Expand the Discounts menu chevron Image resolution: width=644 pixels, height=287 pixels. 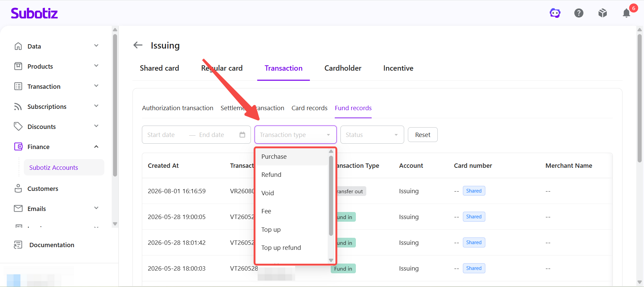tap(96, 126)
